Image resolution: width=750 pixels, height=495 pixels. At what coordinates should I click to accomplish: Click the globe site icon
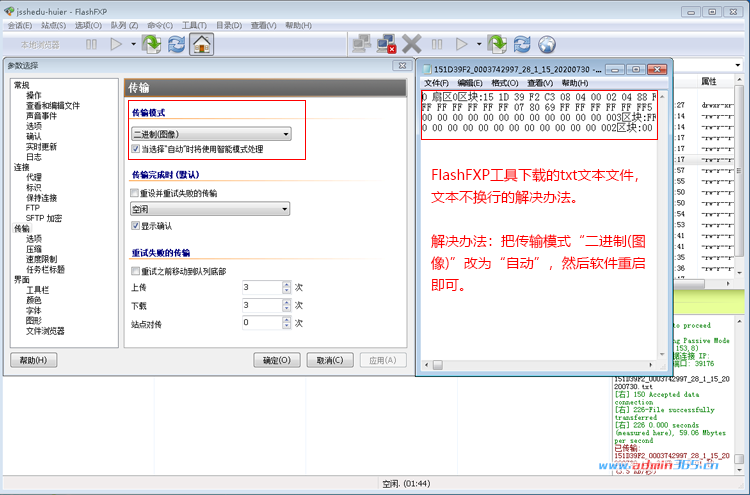click(547, 44)
